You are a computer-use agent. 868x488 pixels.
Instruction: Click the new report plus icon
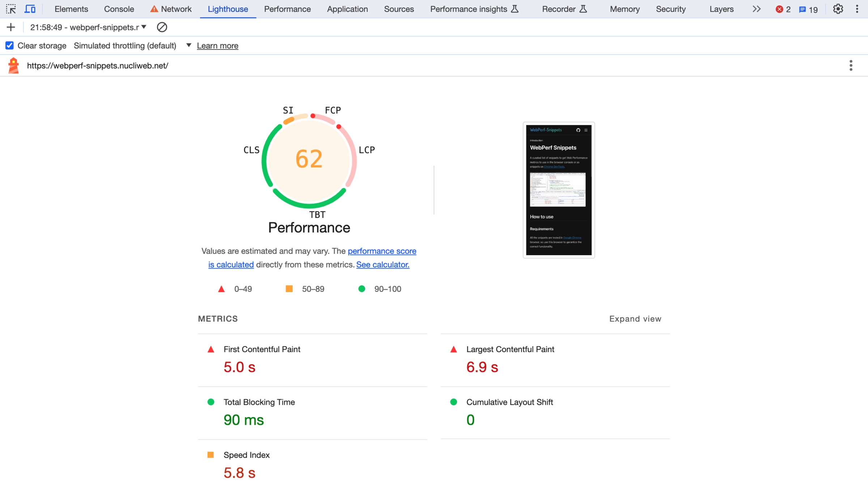click(x=11, y=27)
